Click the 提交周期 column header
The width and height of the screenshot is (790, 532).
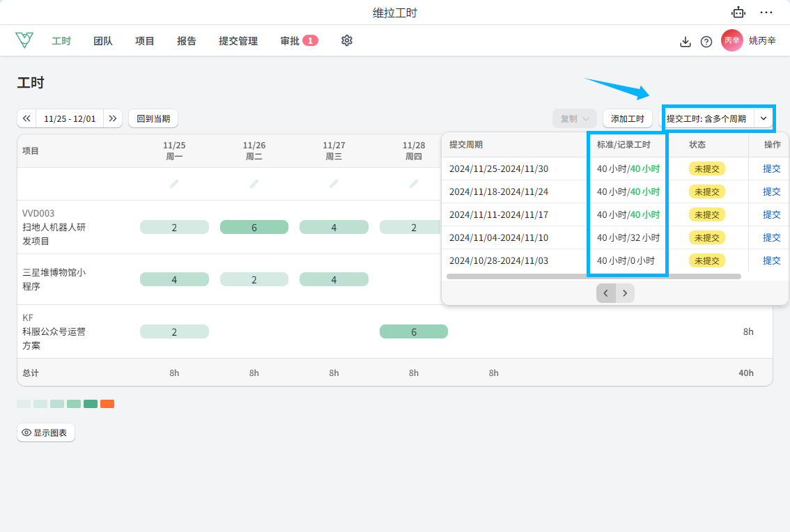click(x=466, y=145)
